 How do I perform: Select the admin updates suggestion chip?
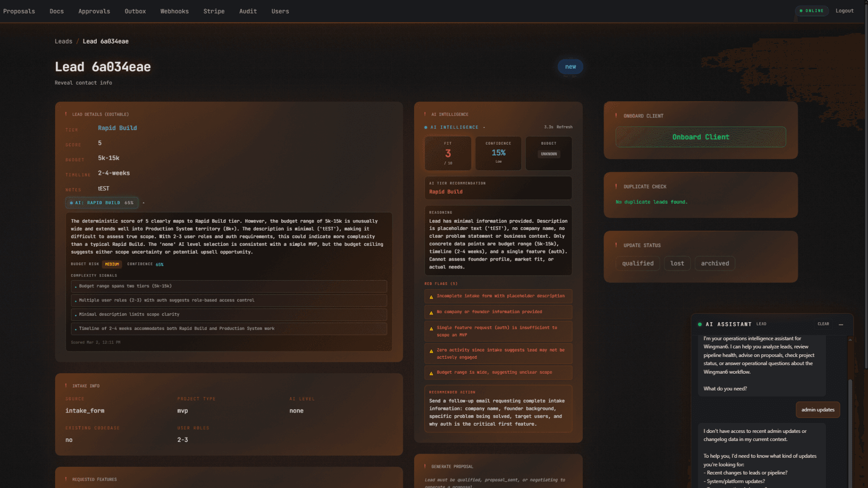[x=817, y=410]
